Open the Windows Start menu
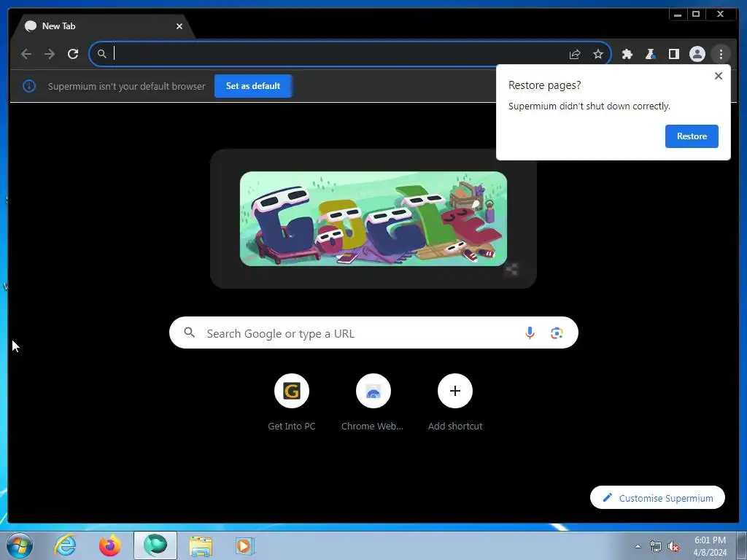 click(20, 545)
